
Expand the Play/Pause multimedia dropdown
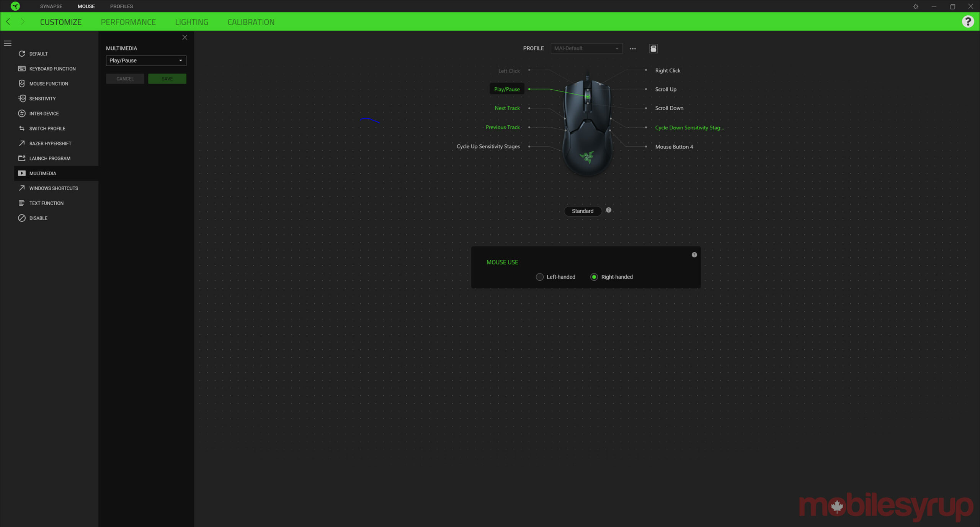(x=181, y=61)
